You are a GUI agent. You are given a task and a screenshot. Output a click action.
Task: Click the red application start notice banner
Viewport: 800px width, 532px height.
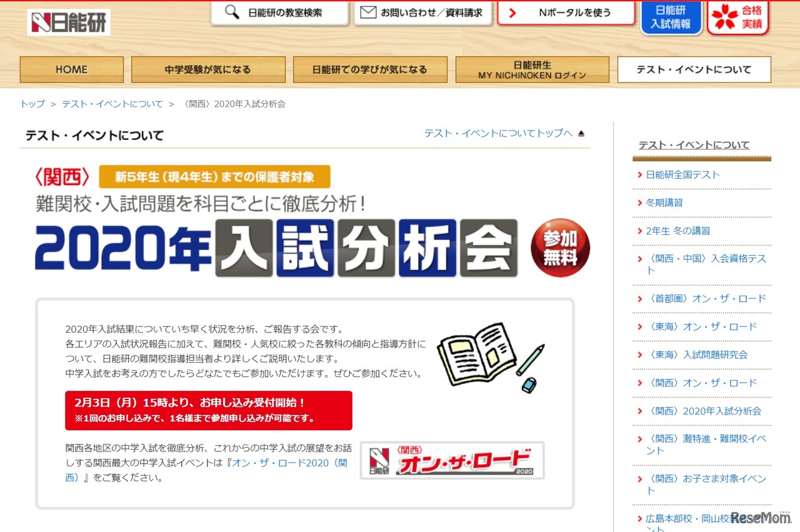(208, 410)
